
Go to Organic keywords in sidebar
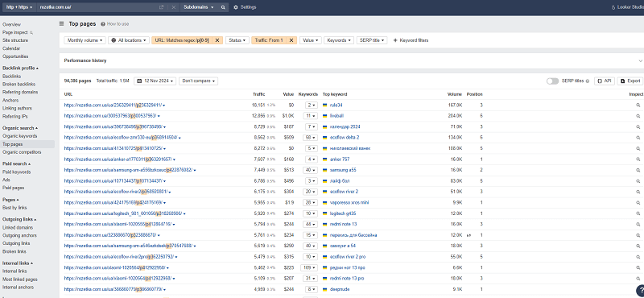click(19, 136)
